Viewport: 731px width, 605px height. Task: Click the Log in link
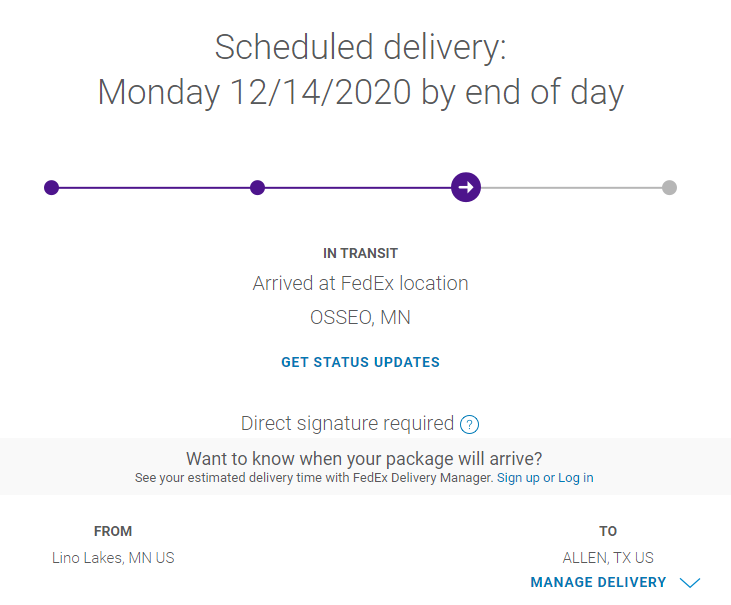pos(575,478)
